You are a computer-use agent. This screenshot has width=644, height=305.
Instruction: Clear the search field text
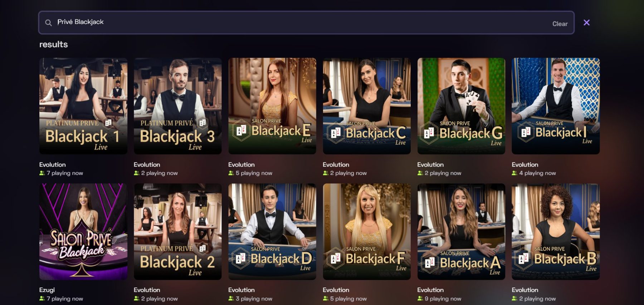(x=560, y=24)
